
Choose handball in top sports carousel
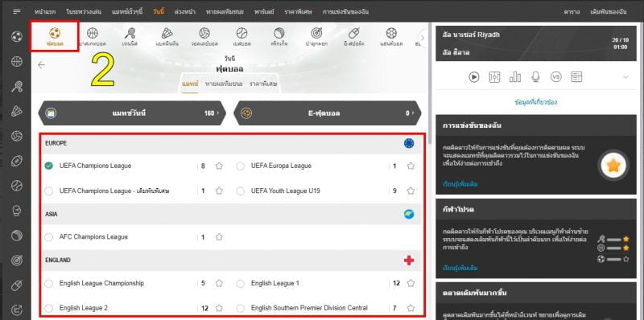[x=391, y=36]
